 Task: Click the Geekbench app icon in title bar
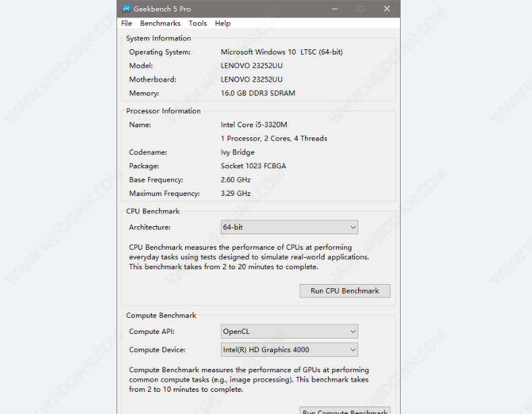[x=126, y=9]
